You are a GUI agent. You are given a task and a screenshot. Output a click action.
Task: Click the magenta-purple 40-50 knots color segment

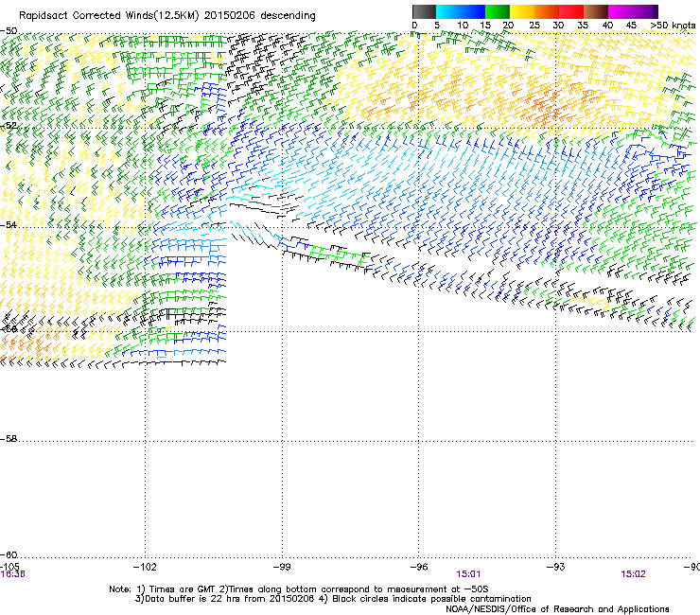coord(633,11)
